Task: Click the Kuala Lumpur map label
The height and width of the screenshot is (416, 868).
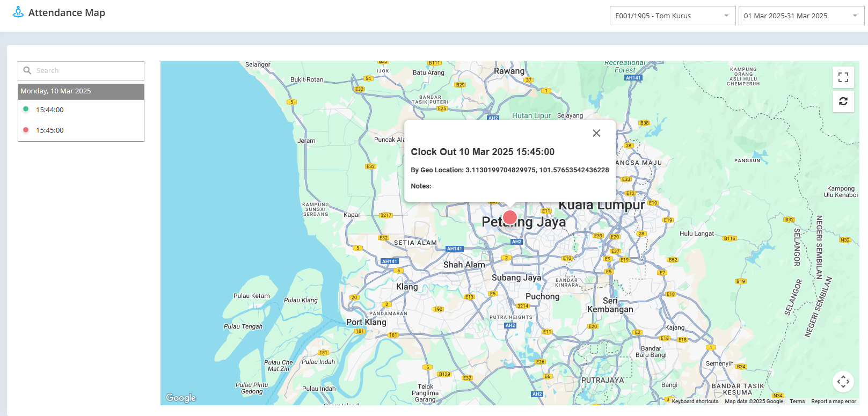Action: coord(602,206)
